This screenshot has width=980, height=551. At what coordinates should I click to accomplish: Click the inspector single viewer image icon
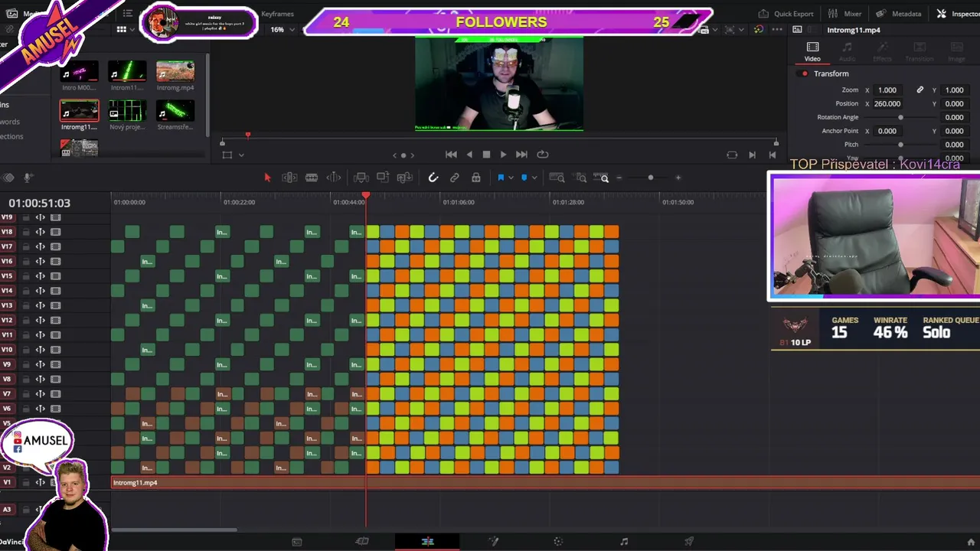(797, 29)
